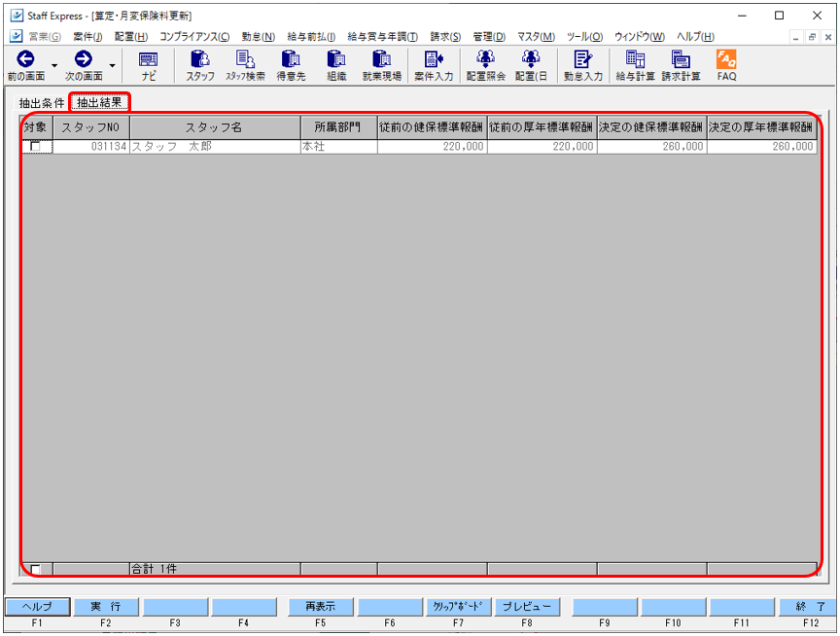Open the FAQ toolbar icon
The image size is (840, 636).
click(726, 65)
